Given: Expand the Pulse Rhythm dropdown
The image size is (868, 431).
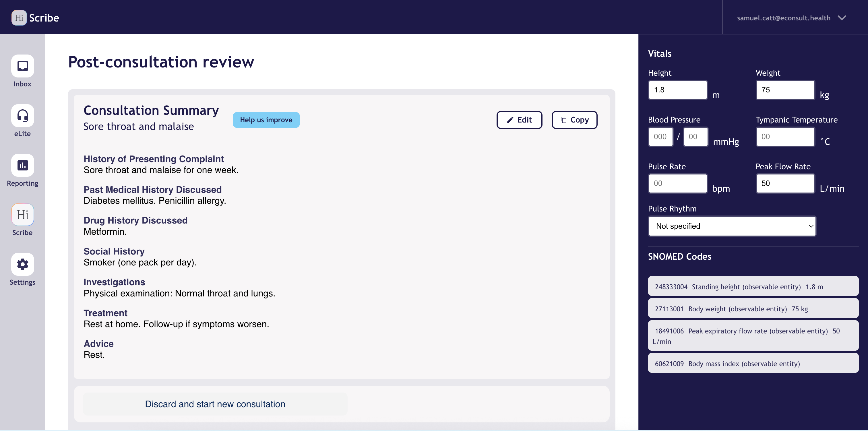Looking at the screenshot, I should coord(732,226).
